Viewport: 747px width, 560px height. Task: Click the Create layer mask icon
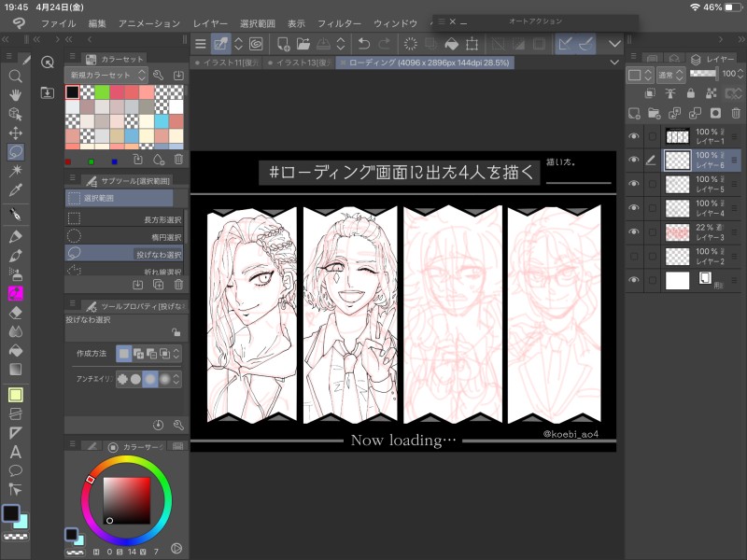click(715, 113)
